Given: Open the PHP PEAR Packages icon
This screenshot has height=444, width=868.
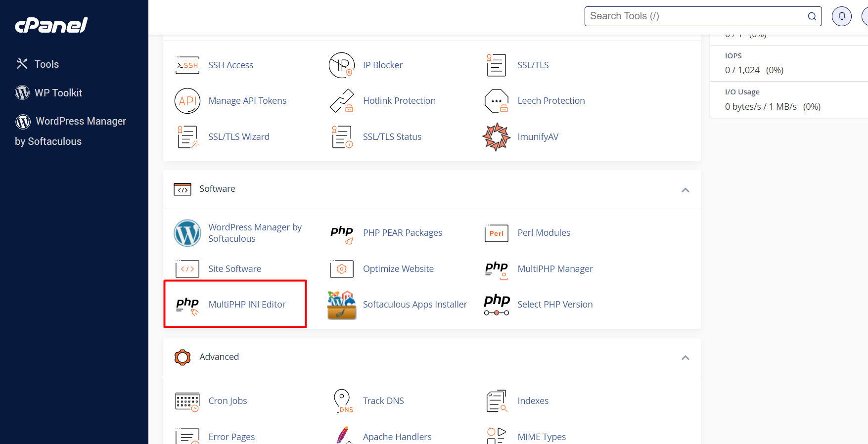Looking at the screenshot, I should [x=342, y=234].
